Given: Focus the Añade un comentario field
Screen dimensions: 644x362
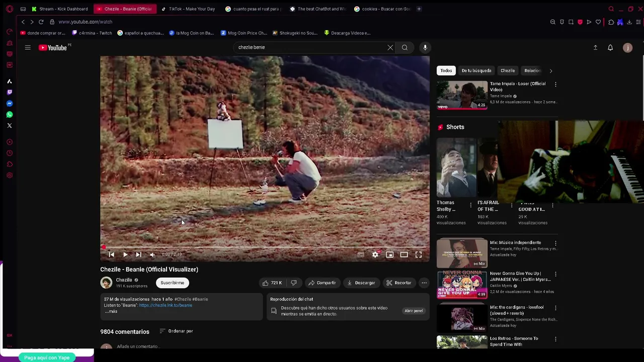Looking at the screenshot, I should (138, 346).
